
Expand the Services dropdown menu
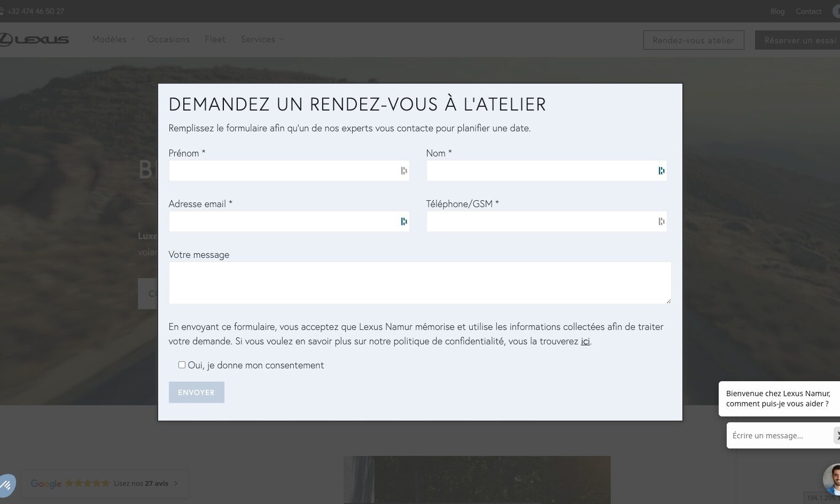tap(262, 40)
